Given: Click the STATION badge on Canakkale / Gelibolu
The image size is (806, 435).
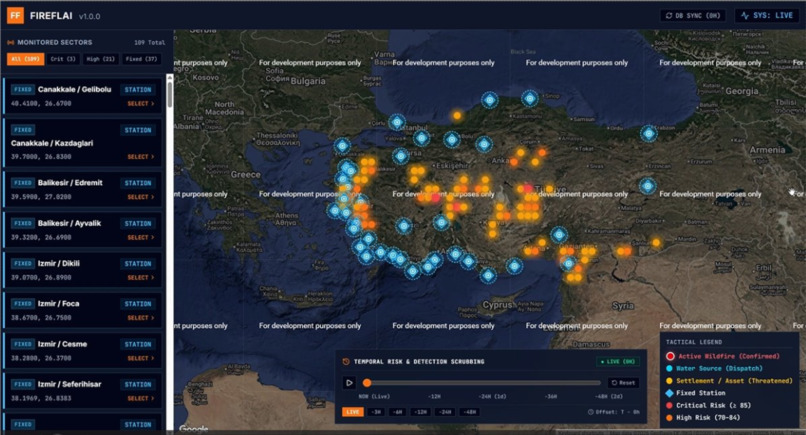Looking at the screenshot, I should (x=138, y=89).
